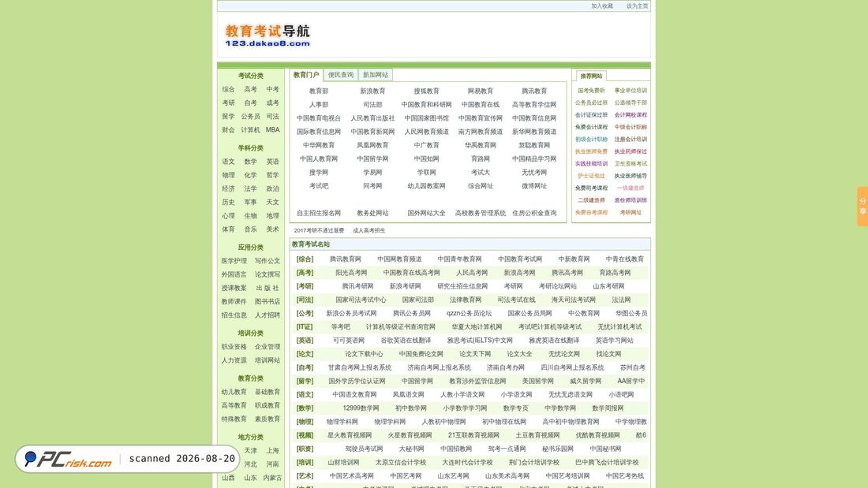Open the 四川自考网上报名系统 link
The height and width of the screenshot is (488, 868).
(572, 368)
